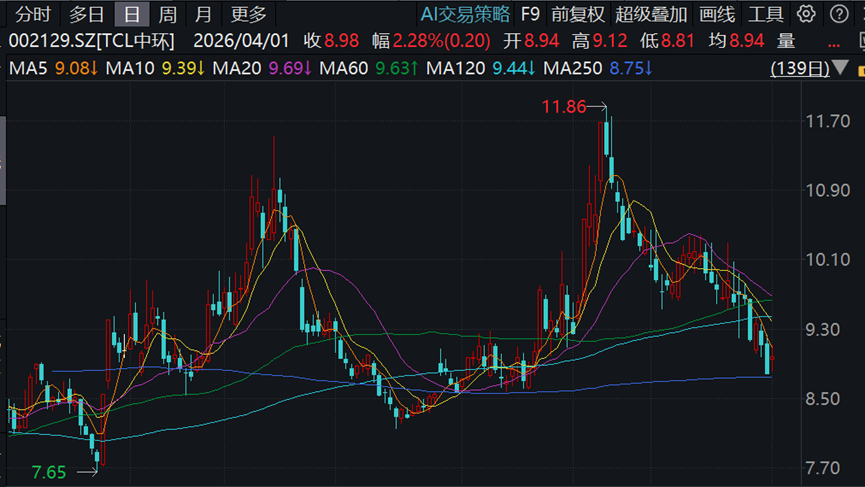The image size is (865, 487).
Task: Click the MA120 9.44 indicator
Action: [481, 68]
